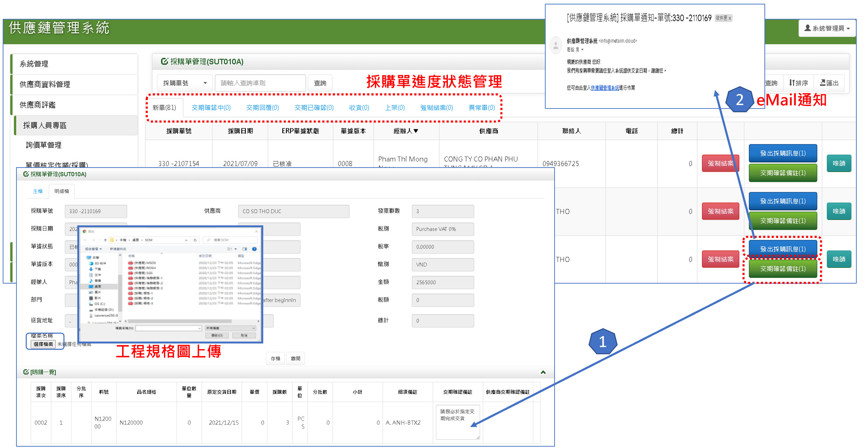The image size is (868, 448).
Task: Collapse the 明細一覽 section chevron
Action: click(543, 372)
